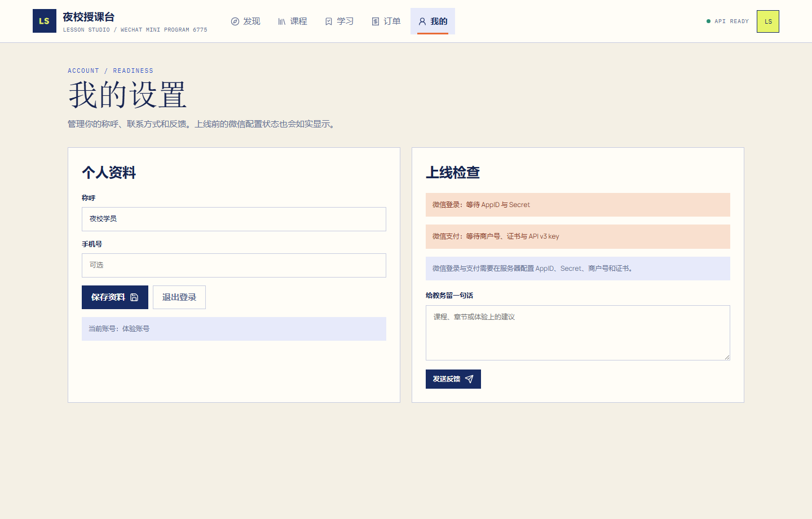
Task: Click the receipt icon beside 订单
Action: tap(376, 21)
